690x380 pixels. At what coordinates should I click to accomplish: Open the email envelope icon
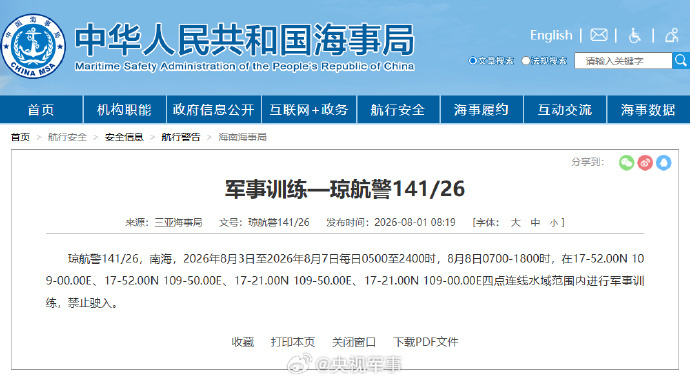point(599,35)
